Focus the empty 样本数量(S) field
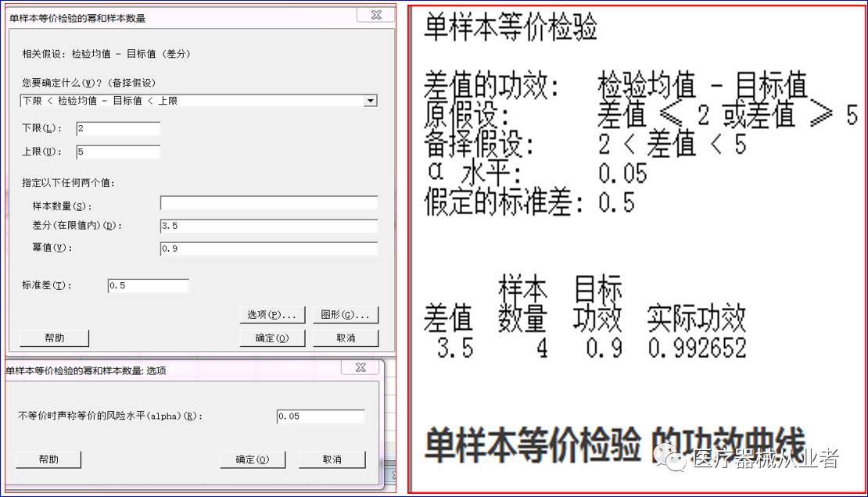868x497 pixels. pos(268,203)
